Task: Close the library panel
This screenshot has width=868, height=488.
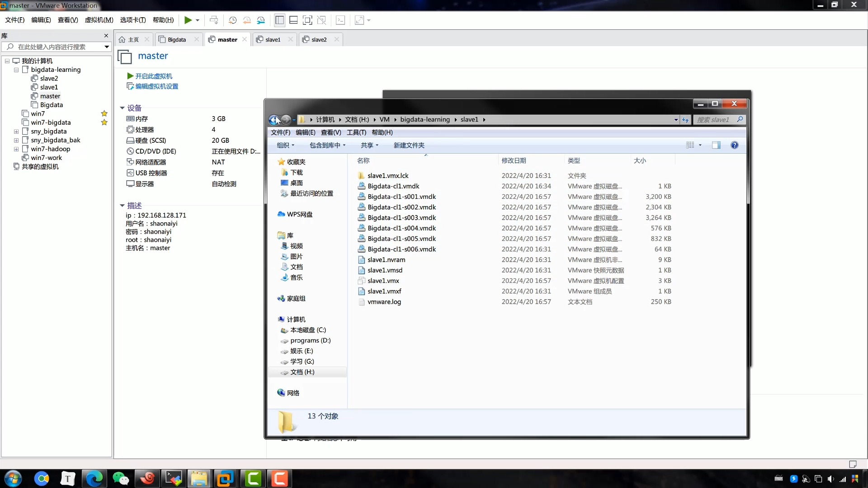Action: pyautogui.click(x=106, y=36)
